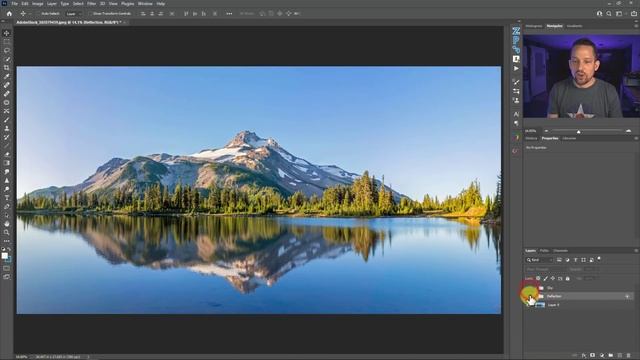The image size is (640, 360).
Task: Select the Horizontal Type tool
Action: 7,198
